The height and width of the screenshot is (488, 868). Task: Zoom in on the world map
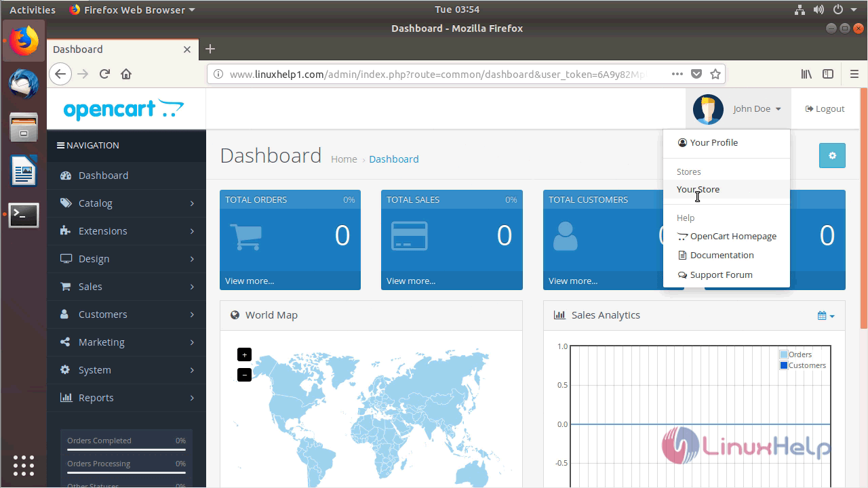244,354
